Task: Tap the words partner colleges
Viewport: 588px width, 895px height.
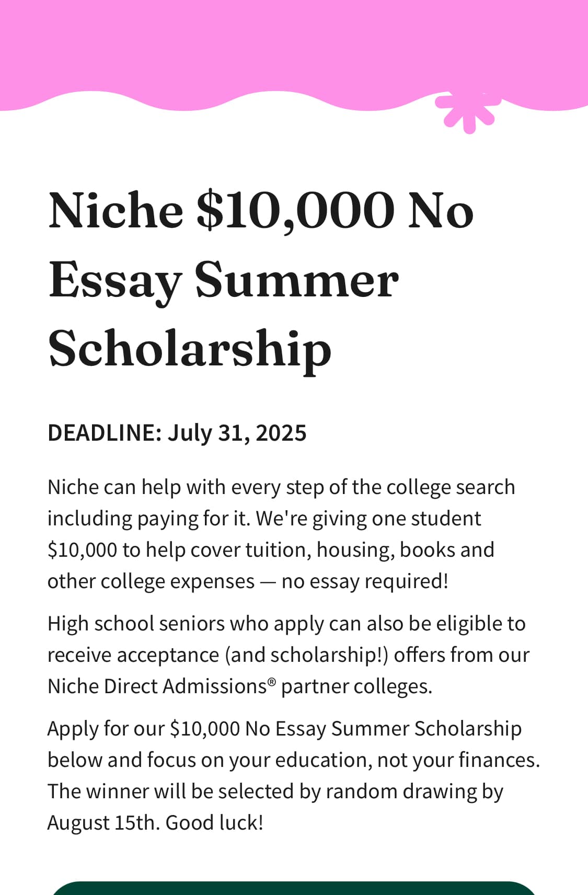Action: pyautogui.click(x=356, y=687)
